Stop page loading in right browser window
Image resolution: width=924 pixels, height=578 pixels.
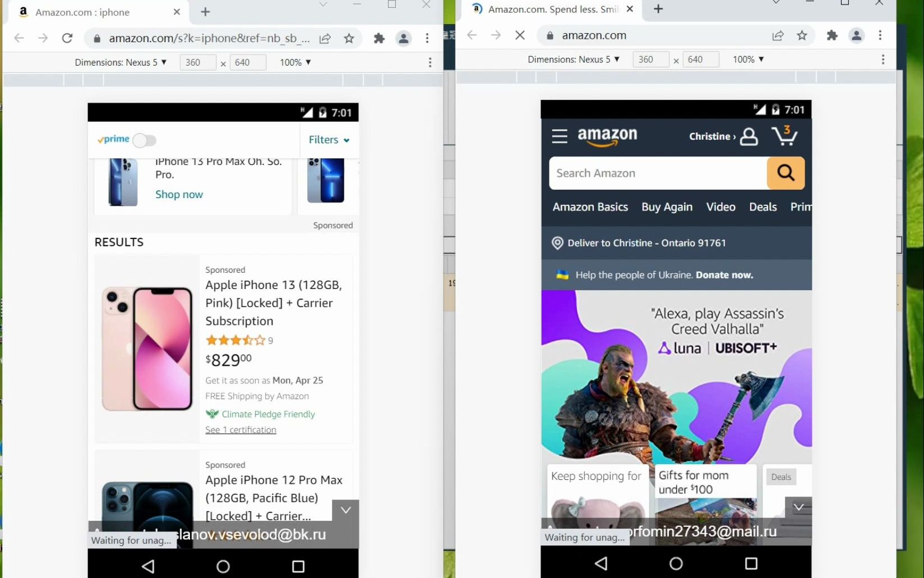click(x=520, y=35)
